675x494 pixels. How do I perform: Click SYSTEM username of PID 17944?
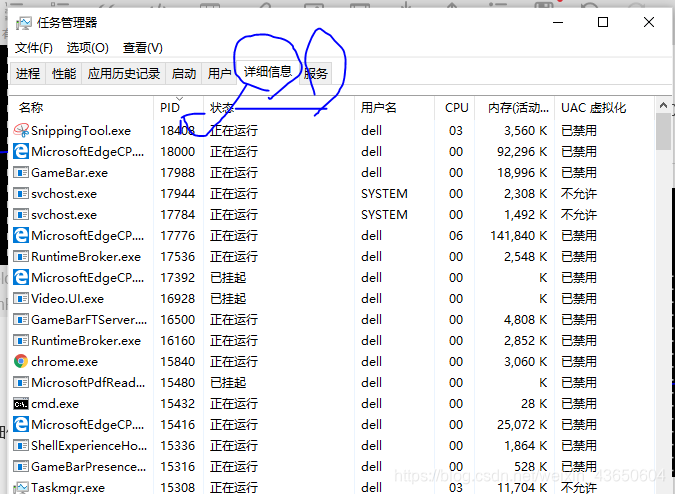click(x=384, y=194)
